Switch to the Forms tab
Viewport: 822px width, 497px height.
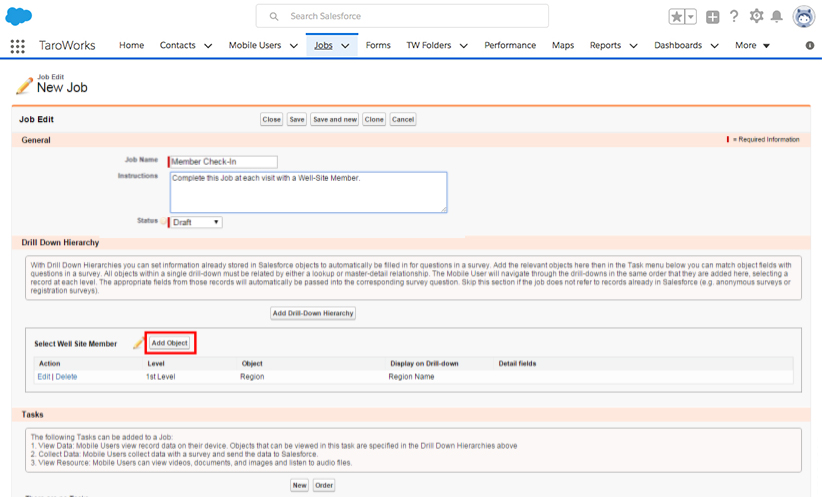click(x=378, y=46)
